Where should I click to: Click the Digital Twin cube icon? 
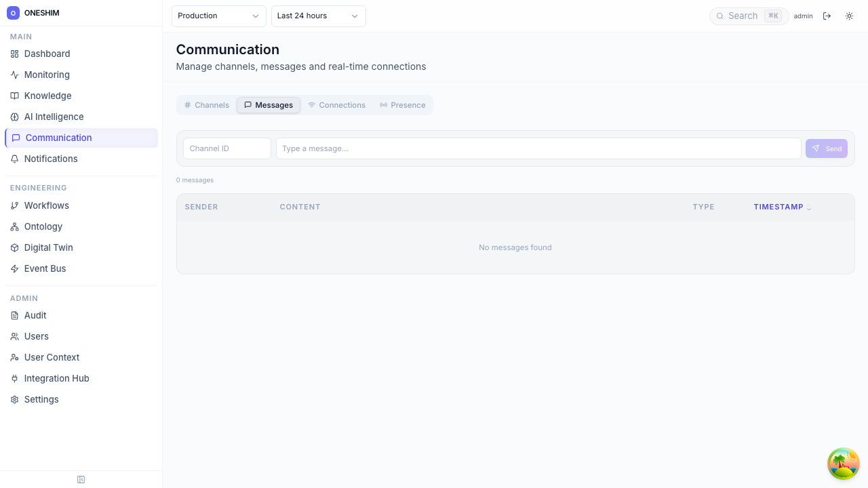[x=15, y=248]
